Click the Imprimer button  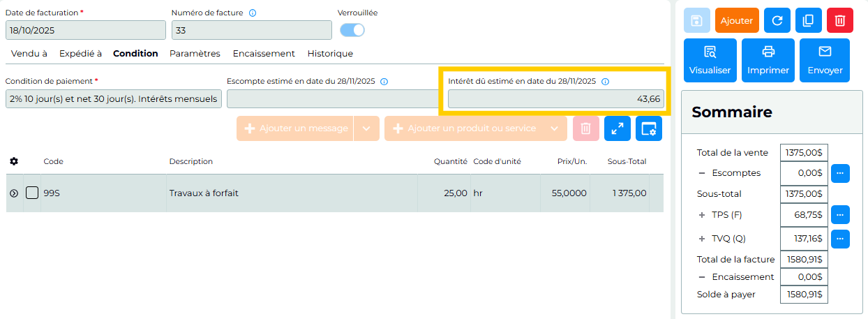point(768,60)
